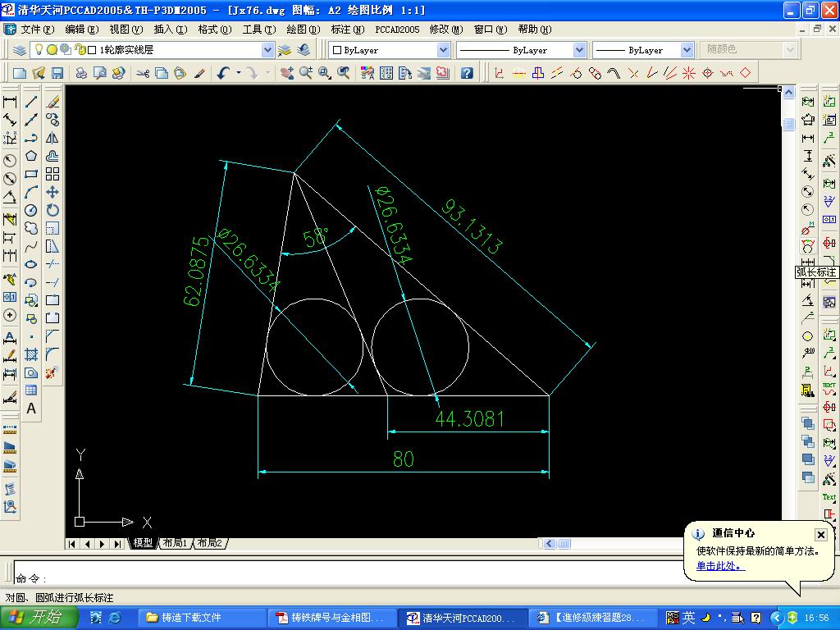Image resolution: width=840 pixels, height=630 pixels.
Task: Click the Aligned Dimension icon in left toolbar
Action: (x=10, y=120)
